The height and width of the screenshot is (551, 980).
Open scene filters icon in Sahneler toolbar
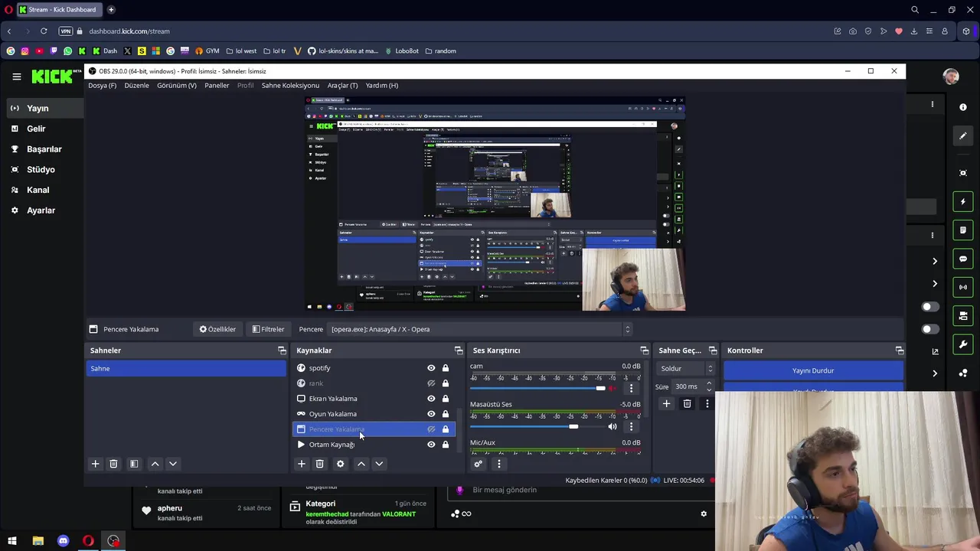pos(133,464)
